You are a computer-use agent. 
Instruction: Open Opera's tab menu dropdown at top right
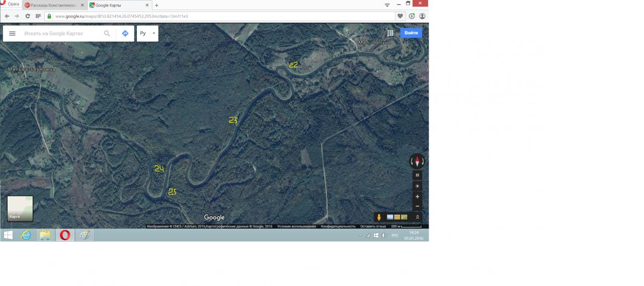(387, 5)
